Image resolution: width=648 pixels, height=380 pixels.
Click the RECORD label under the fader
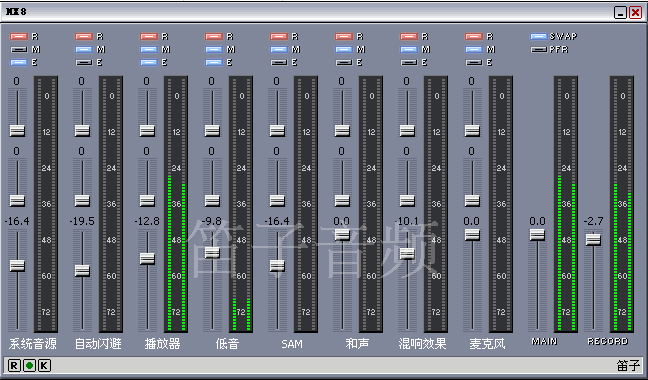pyautogui.click(x=608, y=342)
